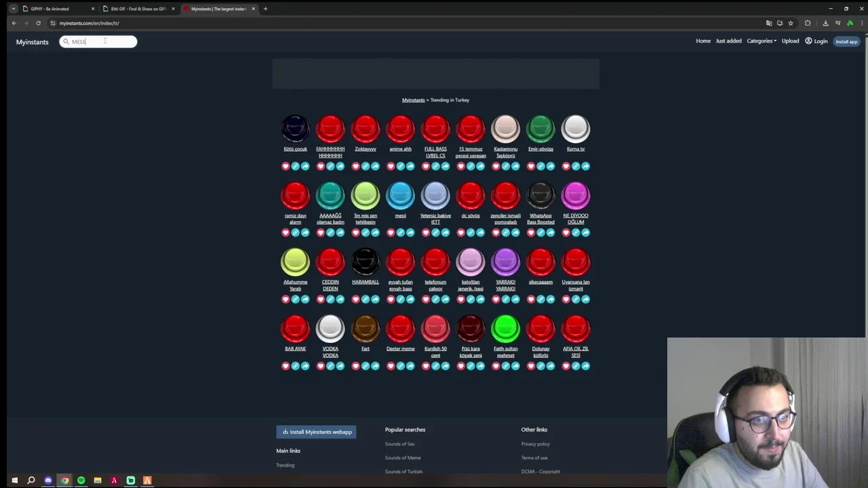Image resolution: width=868 pixels, height=488 pixels.
Task: Play the Kötü çocuk sound button
Action: point(295,129)
